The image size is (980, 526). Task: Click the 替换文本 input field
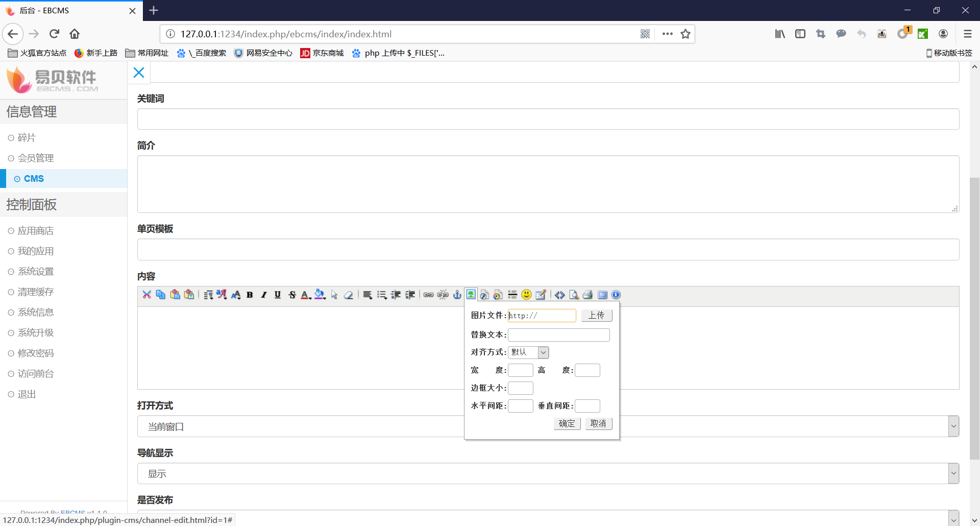(559, 335)
